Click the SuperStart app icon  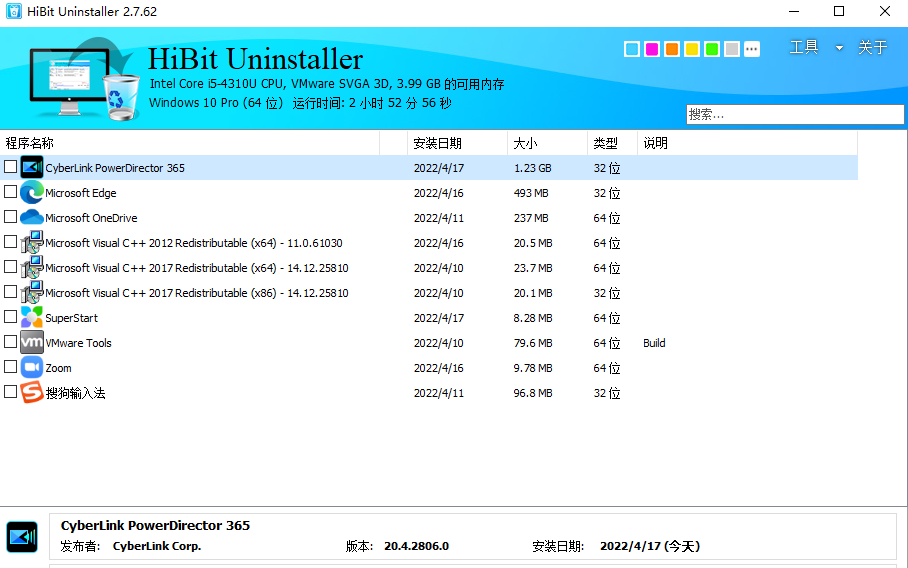point(32,317)
